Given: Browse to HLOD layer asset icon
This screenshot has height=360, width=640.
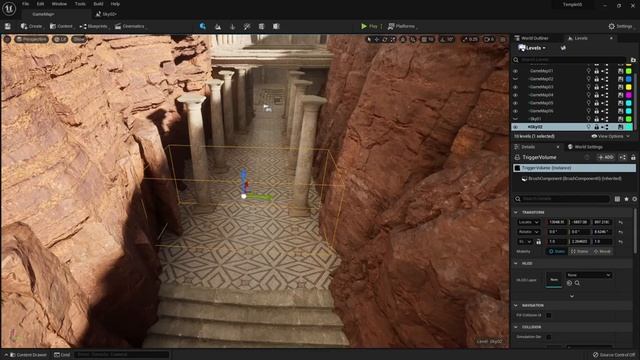Looking at the screenshot, I should [x=577, y=283].
